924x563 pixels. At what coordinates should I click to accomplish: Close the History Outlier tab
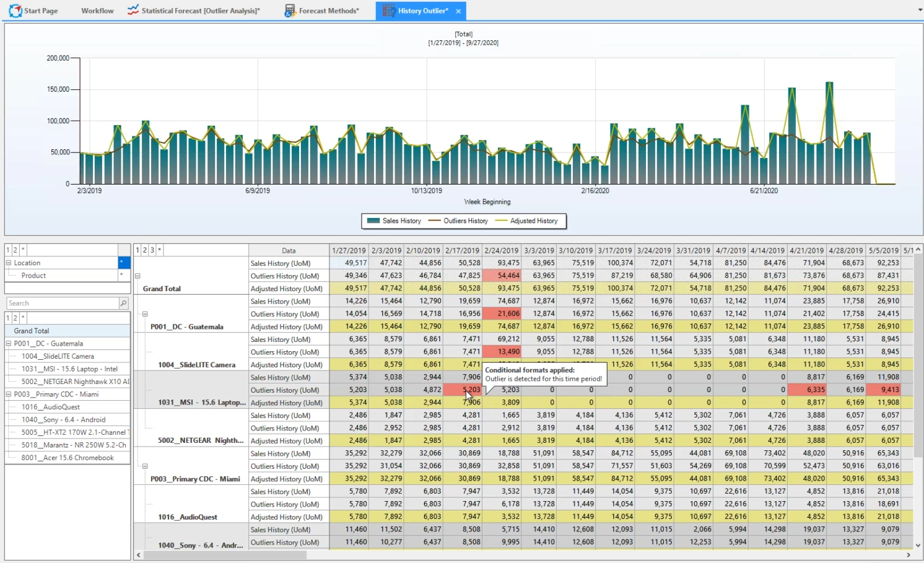coord(458,11)
